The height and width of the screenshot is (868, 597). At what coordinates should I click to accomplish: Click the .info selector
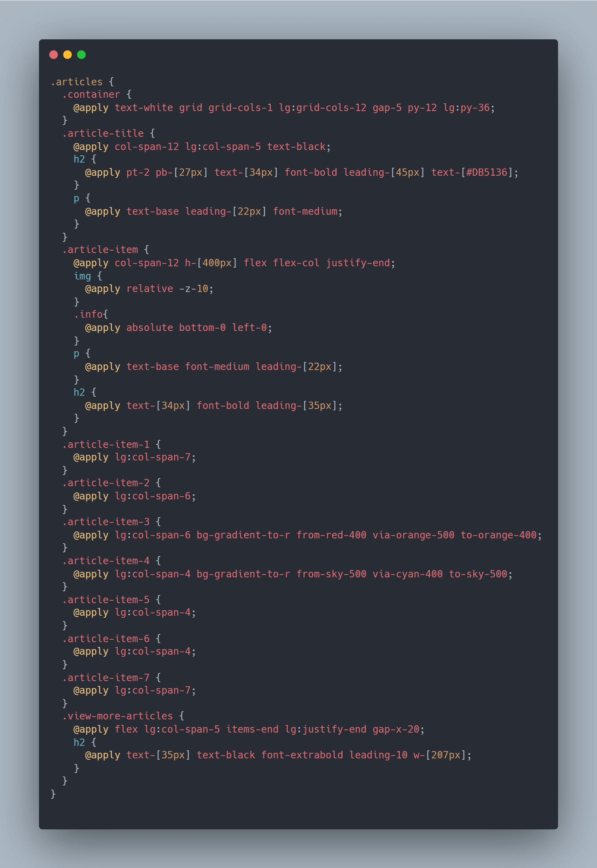pos(88,314)
